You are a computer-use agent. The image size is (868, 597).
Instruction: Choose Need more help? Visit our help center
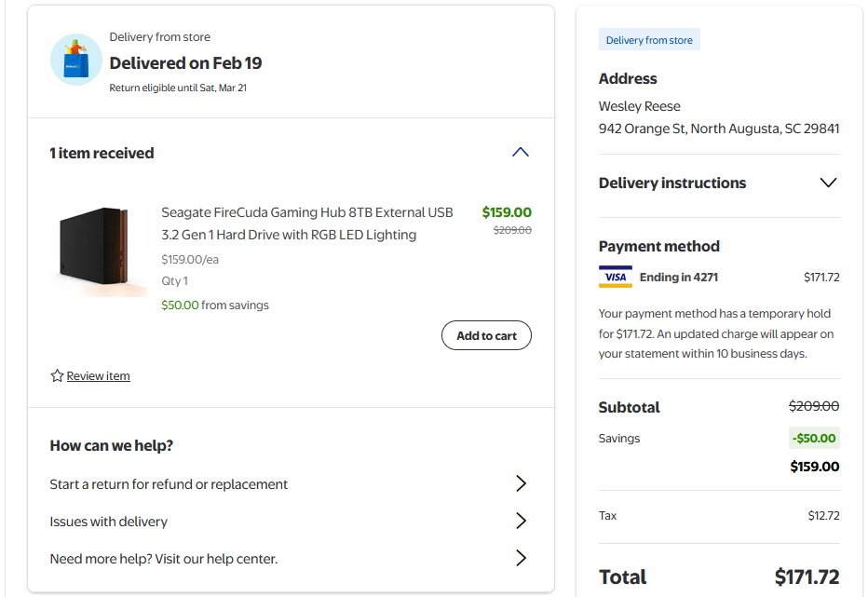[x=164, y=559]
